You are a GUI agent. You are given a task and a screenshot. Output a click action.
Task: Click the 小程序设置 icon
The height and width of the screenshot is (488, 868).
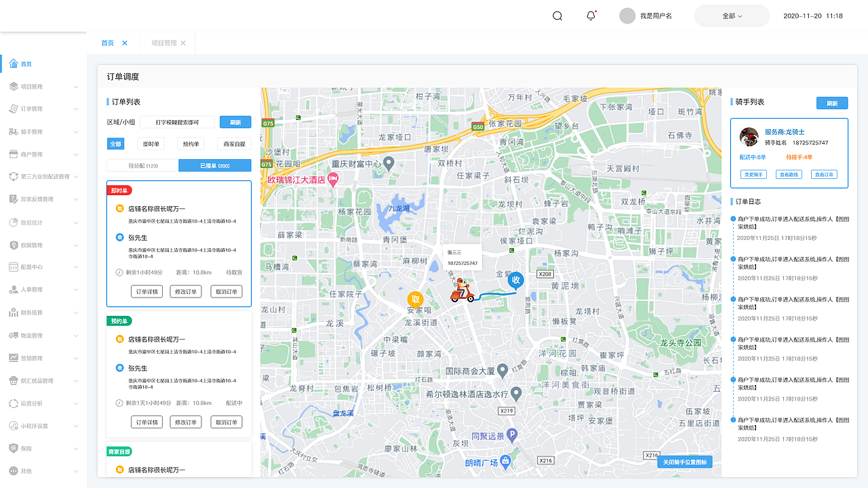[x=14, y=426]
